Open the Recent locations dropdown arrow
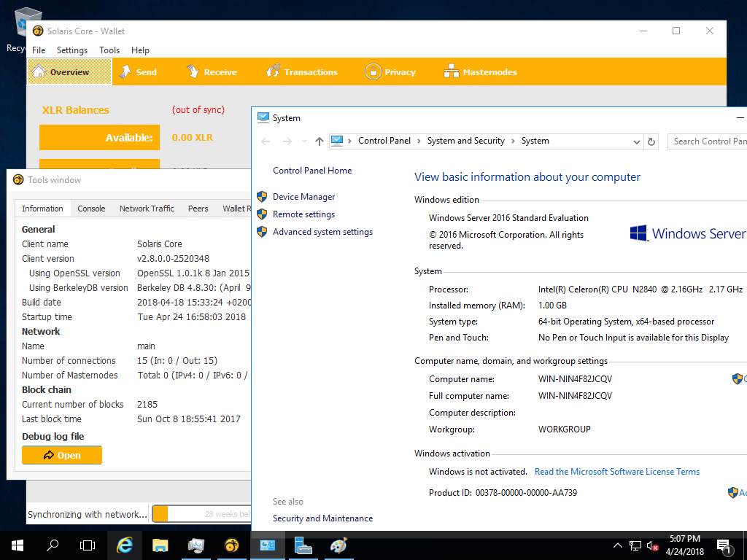 click(304, 141)
